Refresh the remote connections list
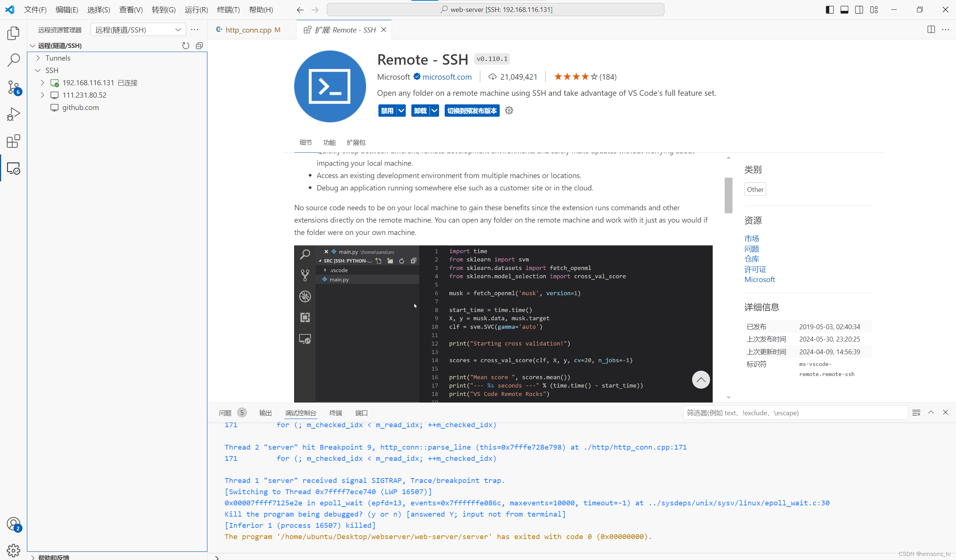This screenshot has width=956, height=560. pos(186,45)
